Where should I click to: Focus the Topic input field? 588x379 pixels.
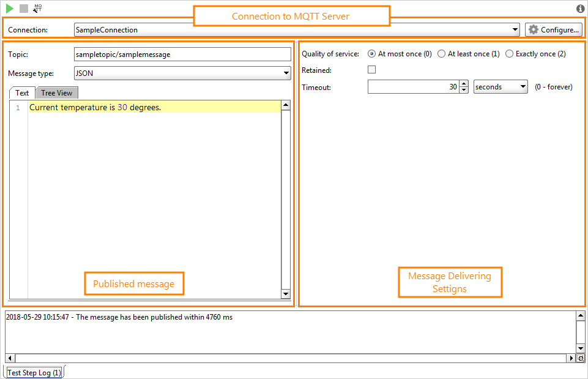(x=182, y=54)
